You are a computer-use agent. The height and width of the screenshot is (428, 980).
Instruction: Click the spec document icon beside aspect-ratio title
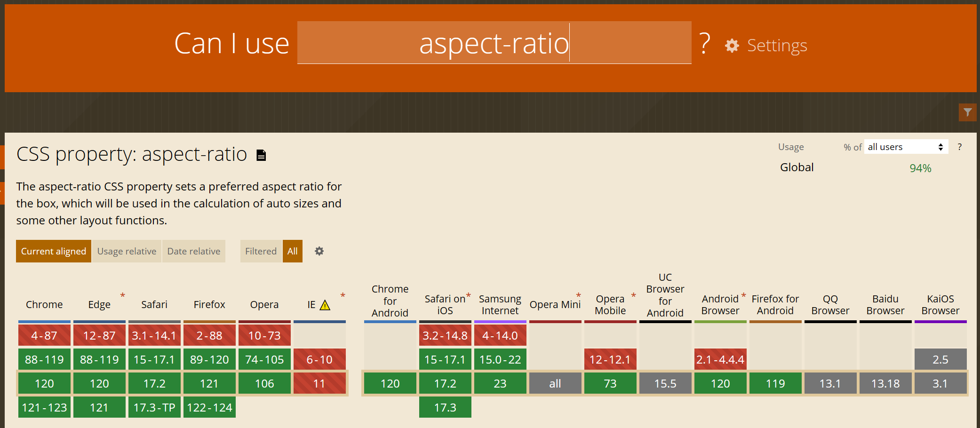[x=261, y=155]
